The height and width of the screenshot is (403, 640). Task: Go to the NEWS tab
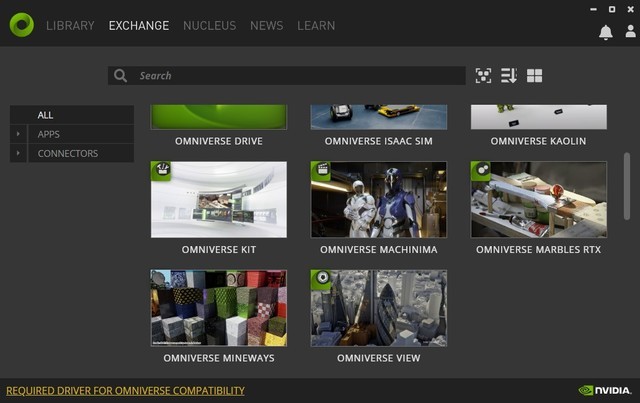coord(267,26)
